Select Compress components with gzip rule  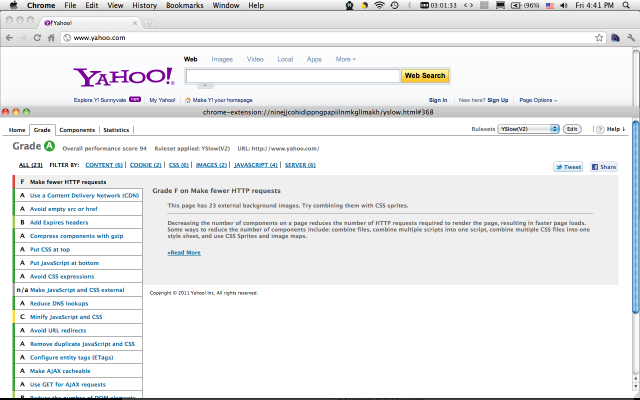coord(78,236)
